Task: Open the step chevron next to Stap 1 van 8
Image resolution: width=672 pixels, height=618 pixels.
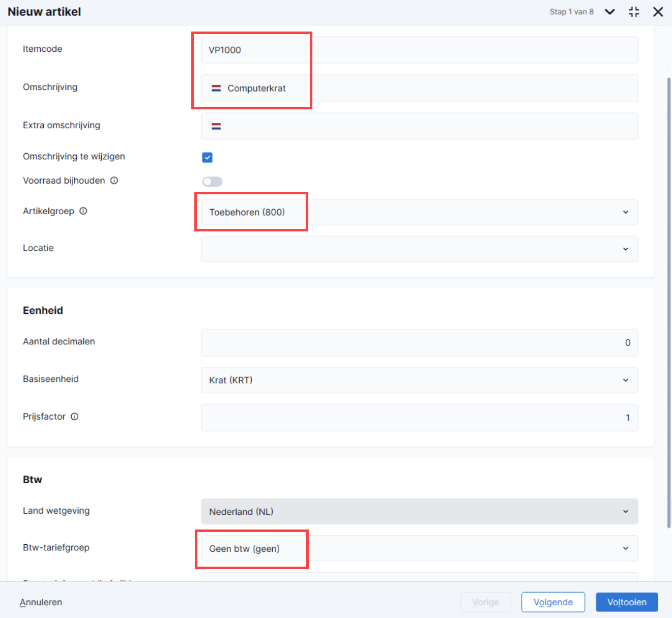Action: [x=609, y=12]
